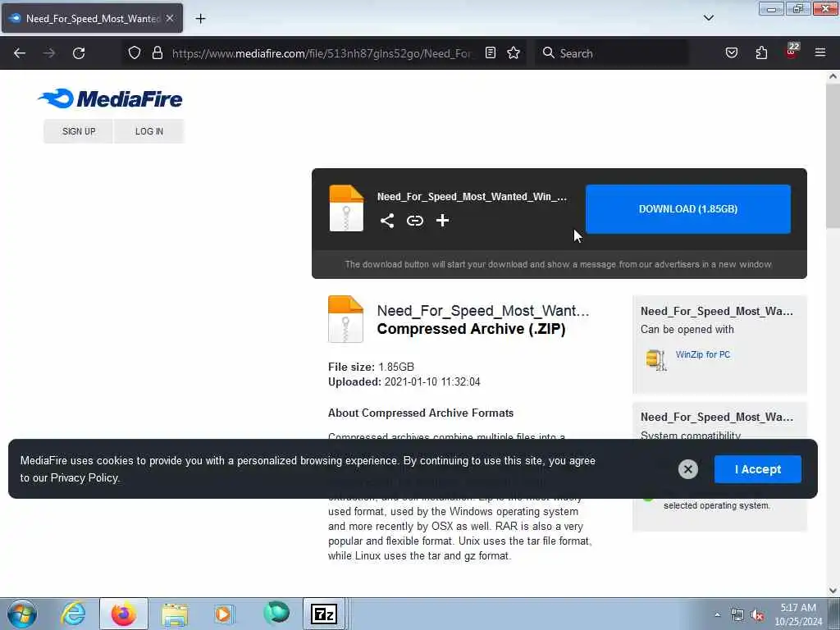Click the LOG IN button
This screenshot has height=630, width=840.
pyautogui.click(x=149, y=131)
